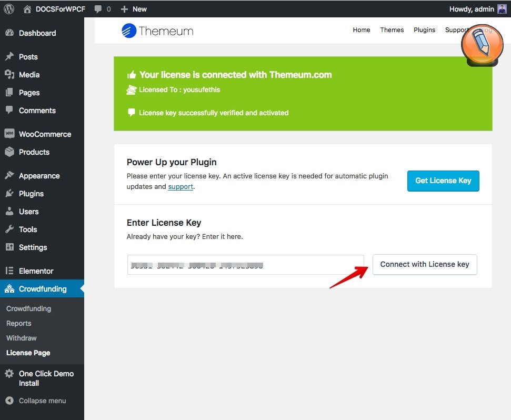
Task: Click the DOCSForWPCF site name
Action: coord(61,9)
